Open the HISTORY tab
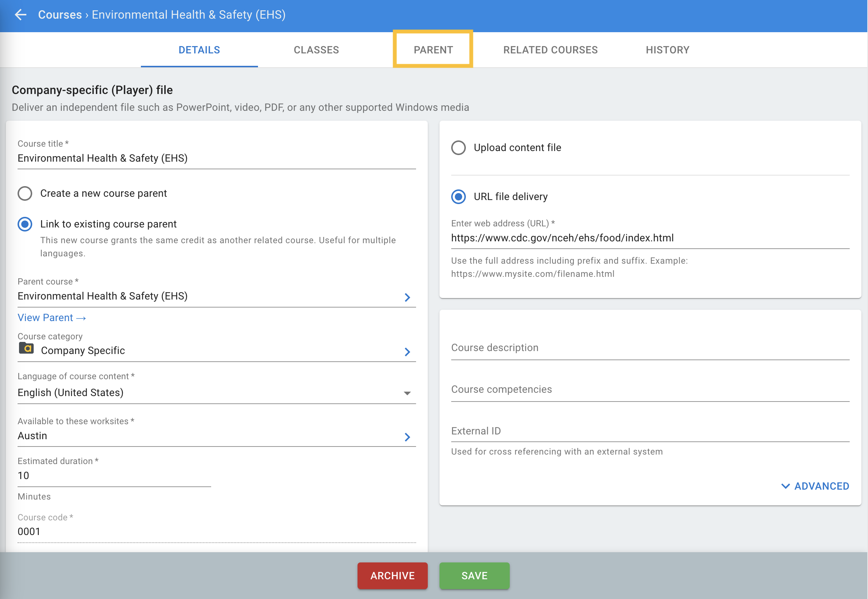This screenshot has width=868, height=599. coord(667,50)
